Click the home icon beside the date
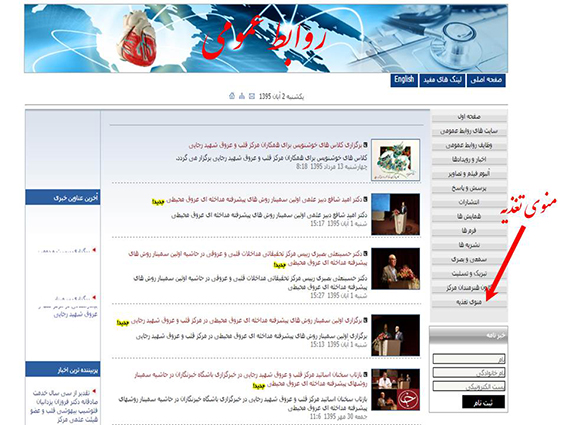The image size is (567, 425). [232, 96]
